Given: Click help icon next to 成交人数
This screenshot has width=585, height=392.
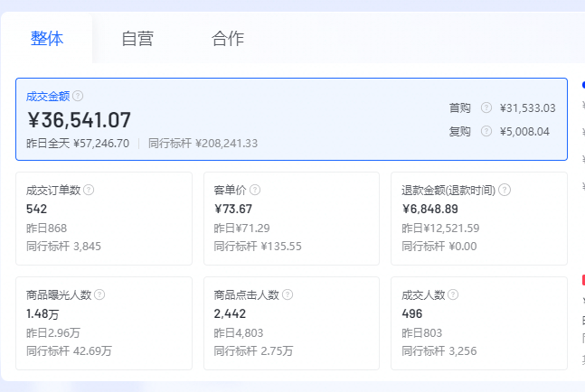Looking at the screenshot, I should coord(453,294).
